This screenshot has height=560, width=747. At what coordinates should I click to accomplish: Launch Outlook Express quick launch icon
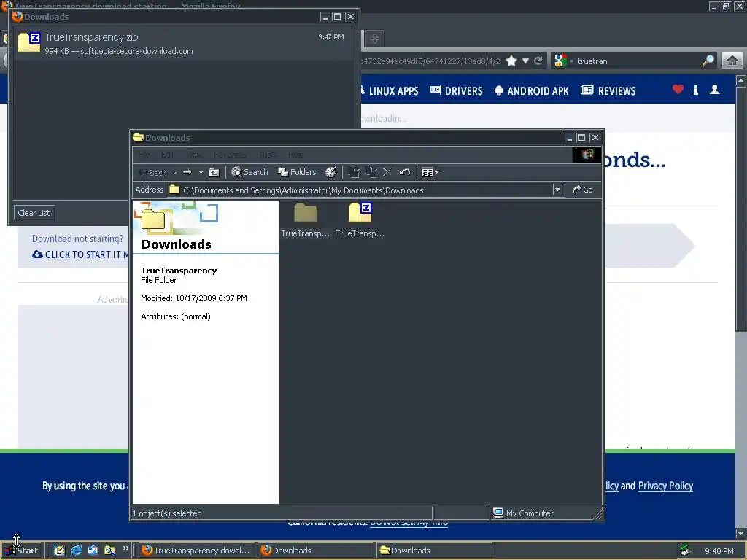93,551
